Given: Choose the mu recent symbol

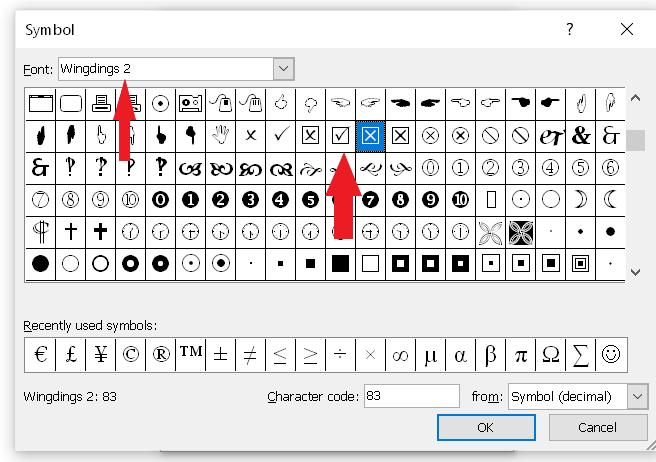Looking at the screenshot, I should pyautogui.click(x=430, y=354).
